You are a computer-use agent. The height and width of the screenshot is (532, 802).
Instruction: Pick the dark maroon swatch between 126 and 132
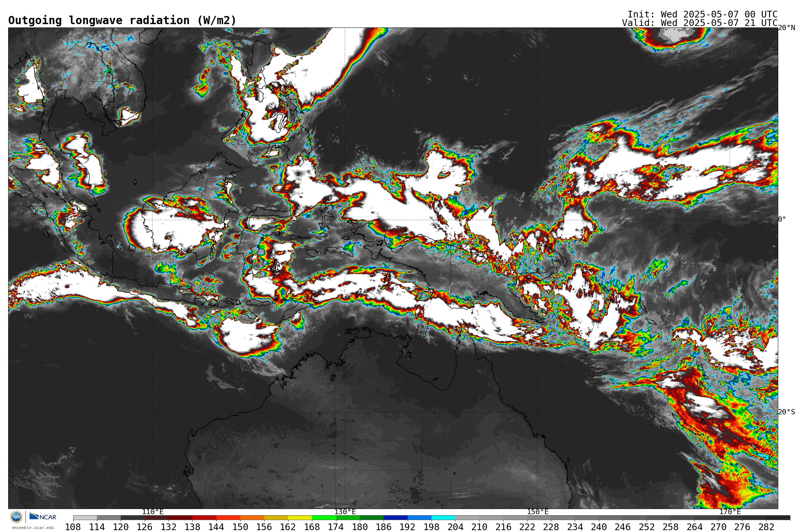tap(157, 518)
